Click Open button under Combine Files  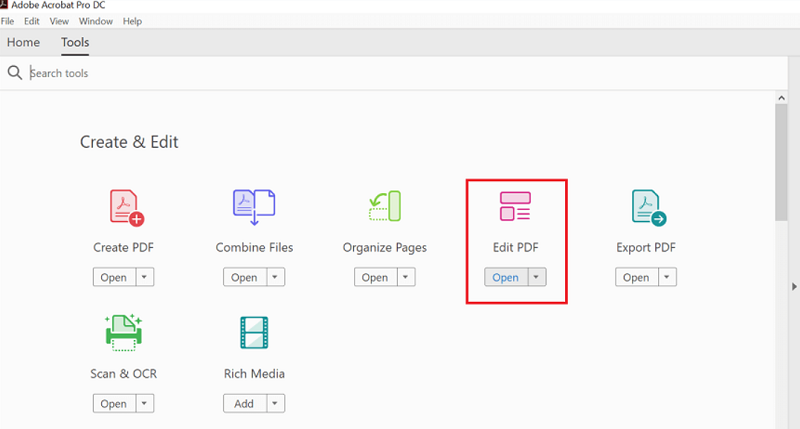[244, 277]
